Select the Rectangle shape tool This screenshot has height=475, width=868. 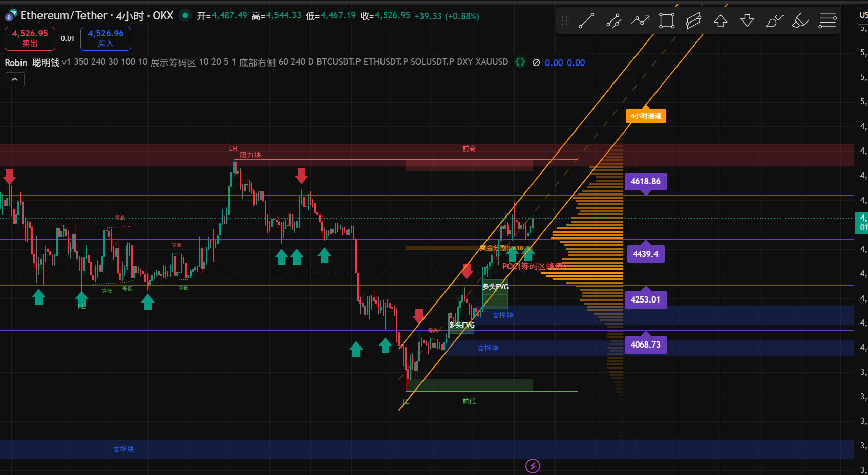point(667,21)
